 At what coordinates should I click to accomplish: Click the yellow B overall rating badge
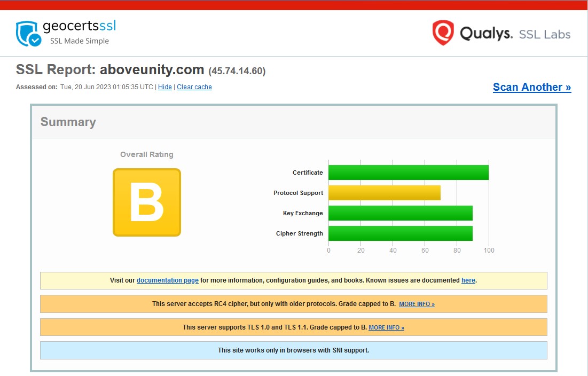(147, 202)
